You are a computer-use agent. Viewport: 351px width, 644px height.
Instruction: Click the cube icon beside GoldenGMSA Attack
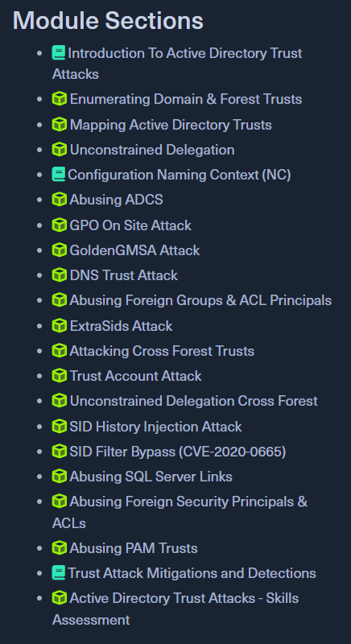click(60, 250)
